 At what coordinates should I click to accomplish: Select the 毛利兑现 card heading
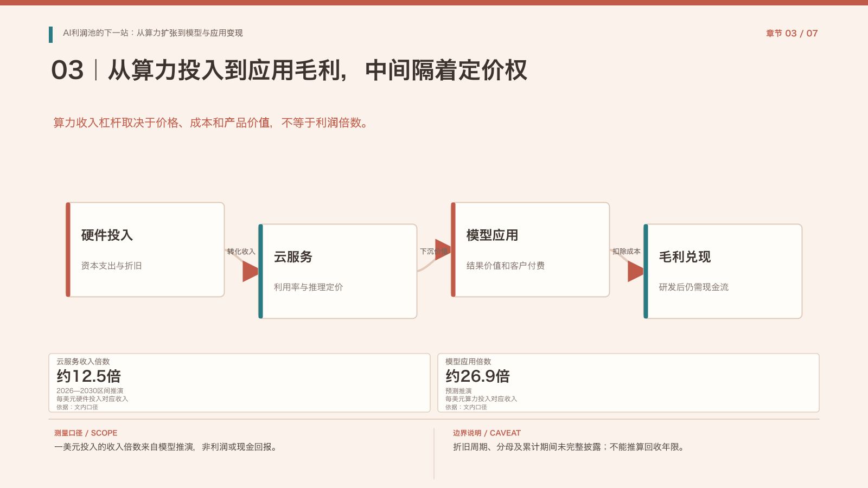[685, 257]
